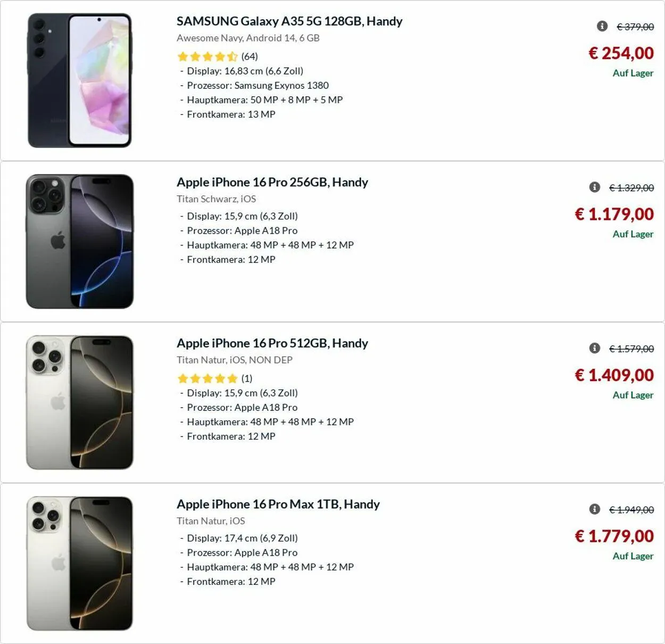Open Apple iPhone 16 Pro 256GB title link

click(x=272, y=182)
